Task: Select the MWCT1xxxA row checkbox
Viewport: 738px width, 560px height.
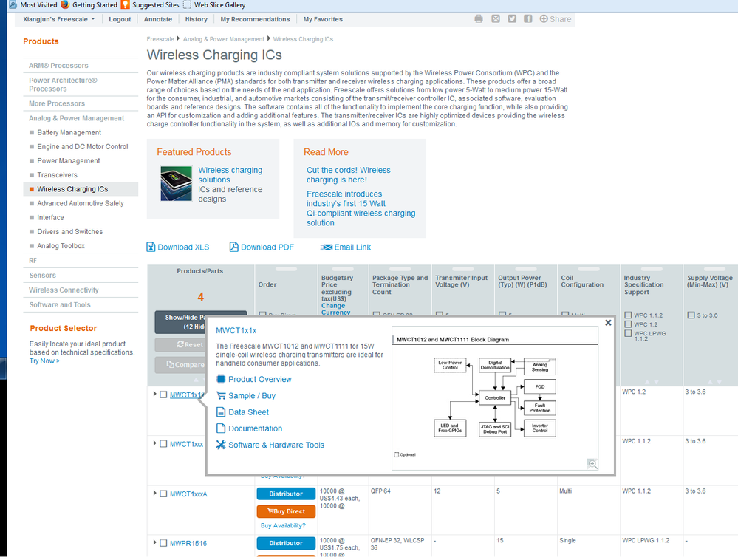Action: [163, 494]
